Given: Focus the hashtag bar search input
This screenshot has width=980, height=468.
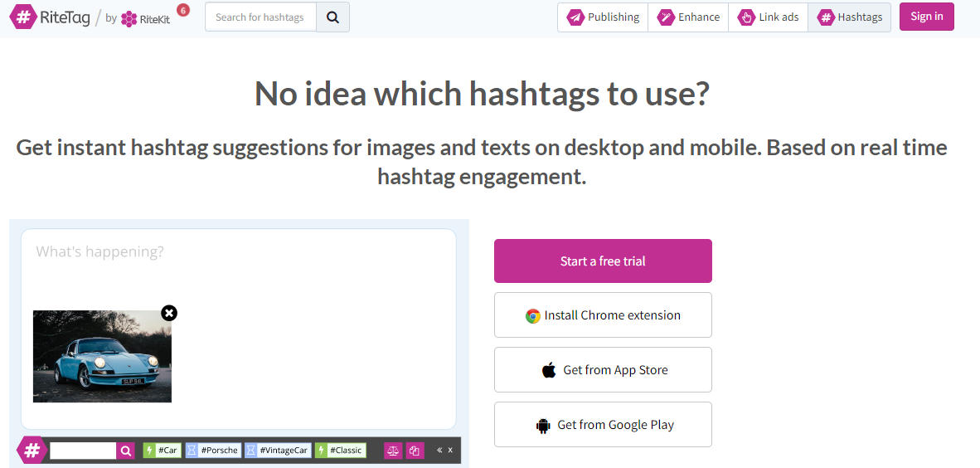Looking at the screenshot, I should 83,451.
